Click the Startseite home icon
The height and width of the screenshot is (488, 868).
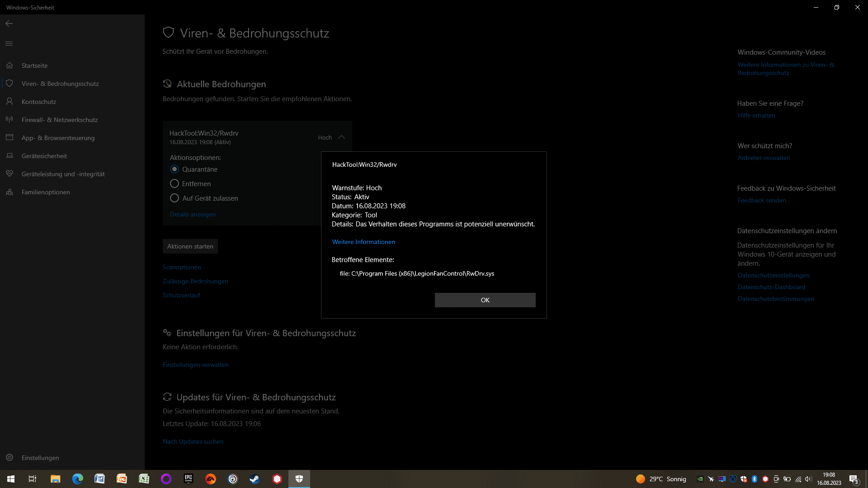(9, 66)
